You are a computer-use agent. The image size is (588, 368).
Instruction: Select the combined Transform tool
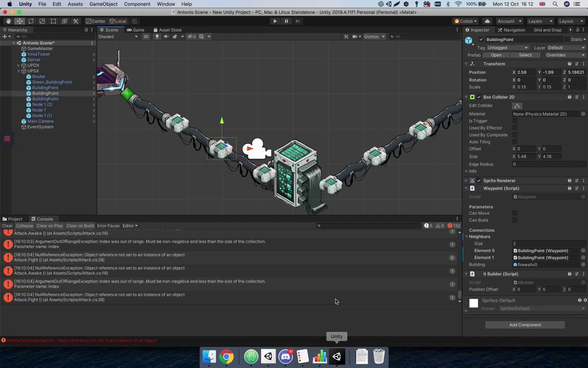[x=64, y=21]
